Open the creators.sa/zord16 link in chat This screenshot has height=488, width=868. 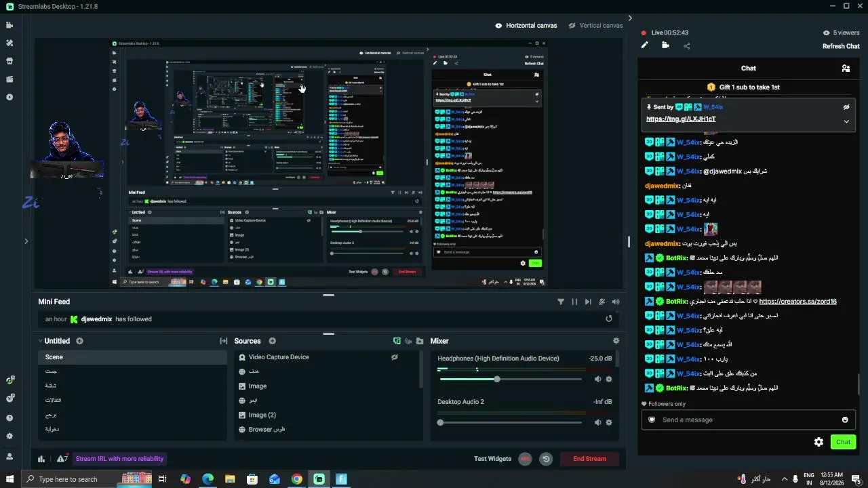pyautogui.click(x=797, y=302)
